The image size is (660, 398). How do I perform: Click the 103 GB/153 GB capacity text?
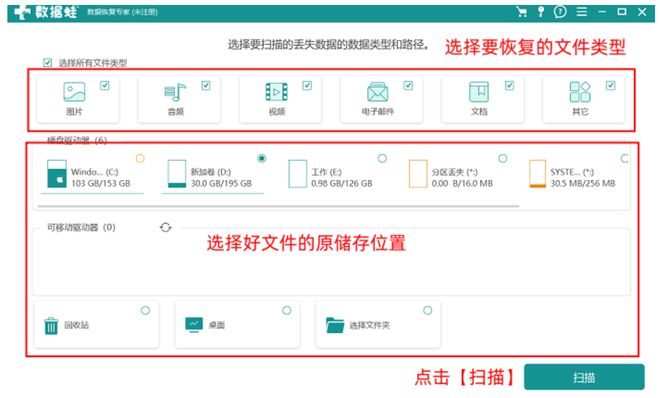pos(101,183)
